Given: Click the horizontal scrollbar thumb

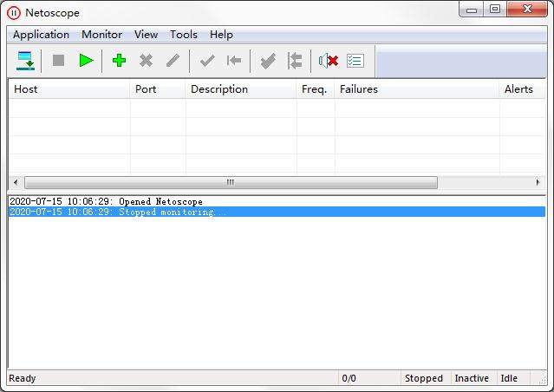Looking at the screenshot, I should coord(231,183).
